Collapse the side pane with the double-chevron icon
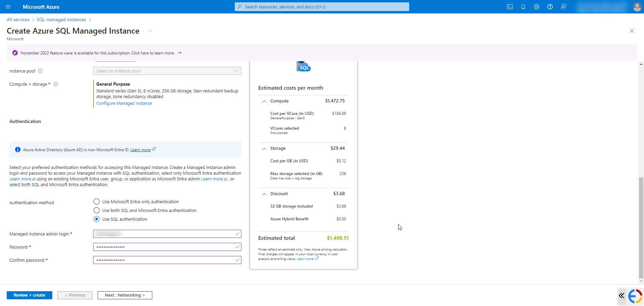The image size is (644, 306). click(622, 296)
